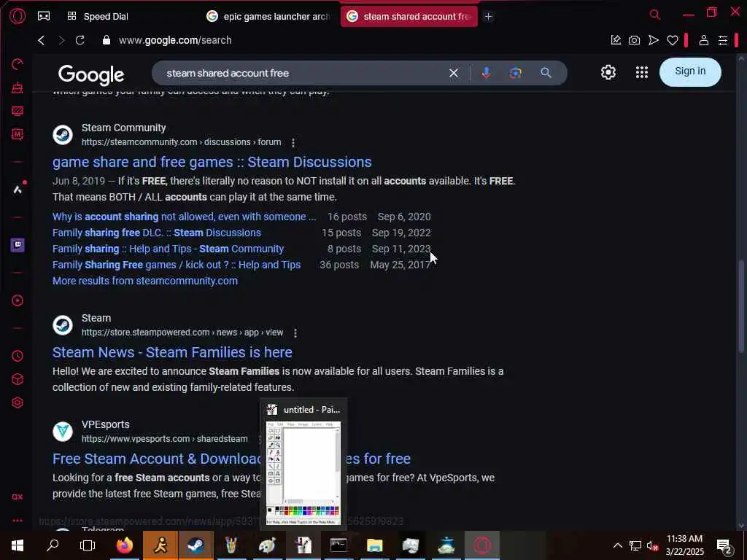Click the GX icon at sidebar bottom

coord(18,497)
